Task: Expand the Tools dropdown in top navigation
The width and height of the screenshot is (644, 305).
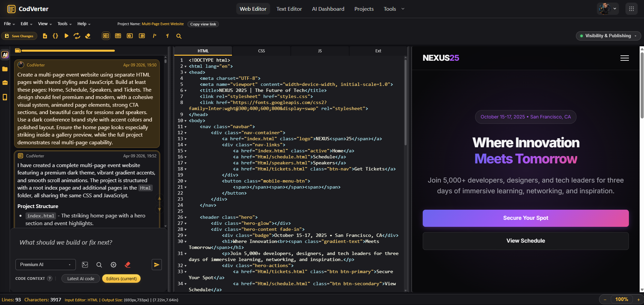Action: [x=394, y=9]
